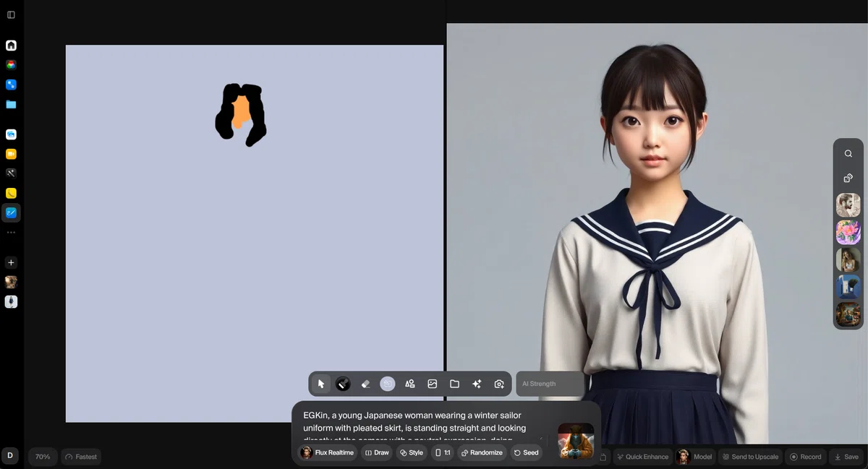Click the Model button in bottom bar
The image size is (868, 469).
[694, 457]
